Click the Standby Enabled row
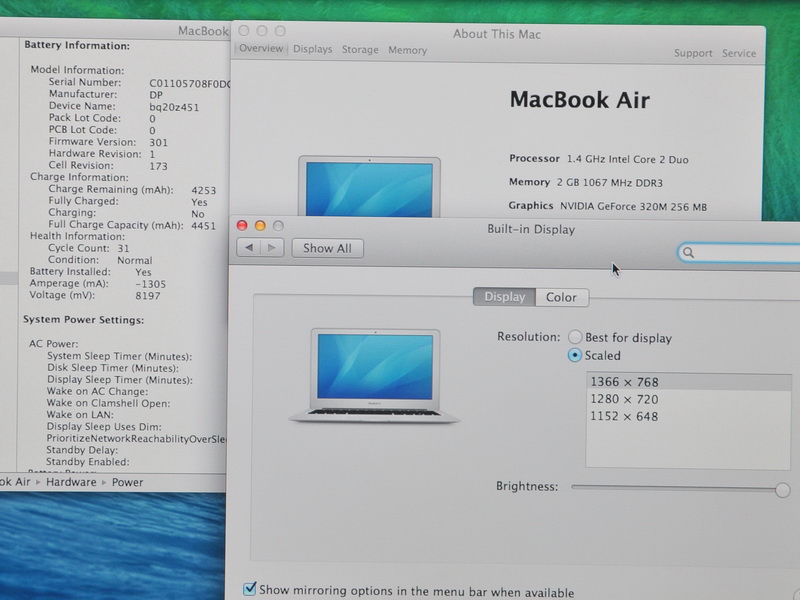Viewport: 800px width, 600px height. pyautogui.click(x=88, y=462)
